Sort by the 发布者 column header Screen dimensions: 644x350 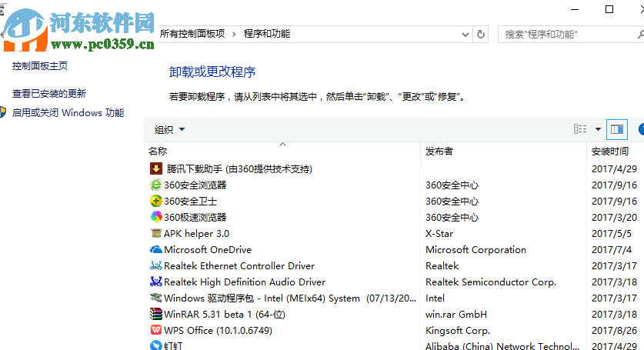click(439, 152)
